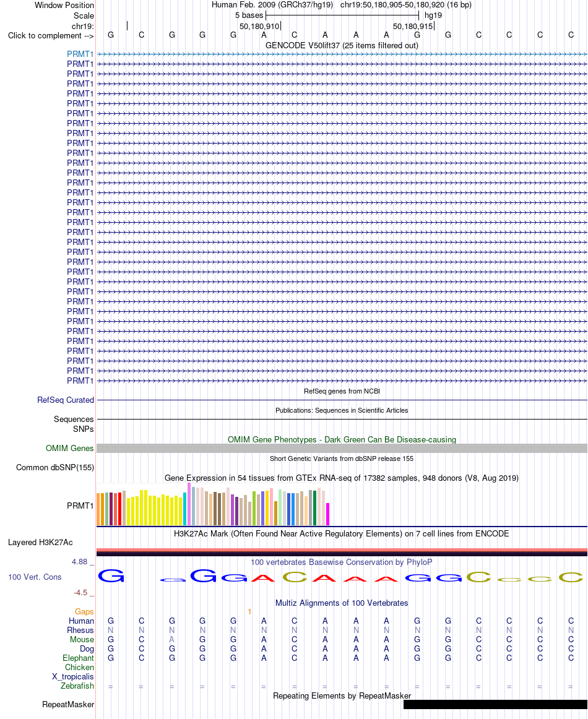The height and width of the screenshot is (719, 588).
Task: Click the Scale track label
Action: (x=84, y=15)
